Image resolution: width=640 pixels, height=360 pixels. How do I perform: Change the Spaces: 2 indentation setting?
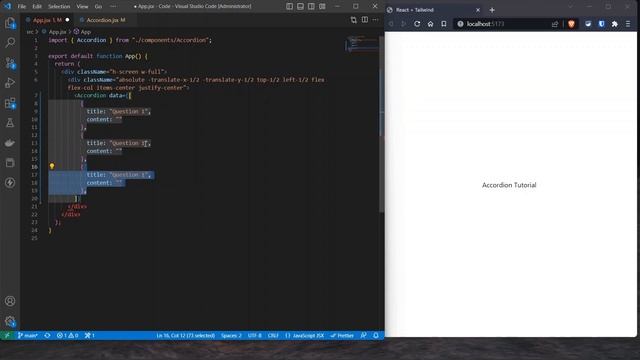231,335
